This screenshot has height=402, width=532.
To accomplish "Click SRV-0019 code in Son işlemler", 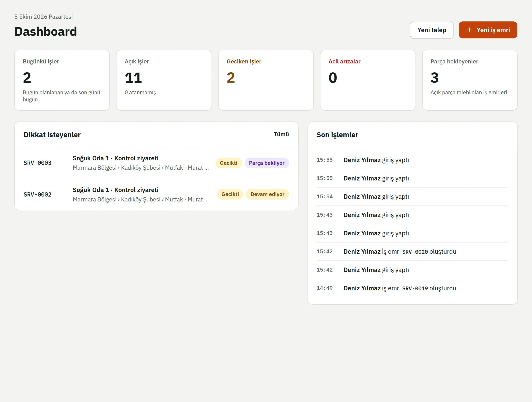I will [x=415, y=288].
